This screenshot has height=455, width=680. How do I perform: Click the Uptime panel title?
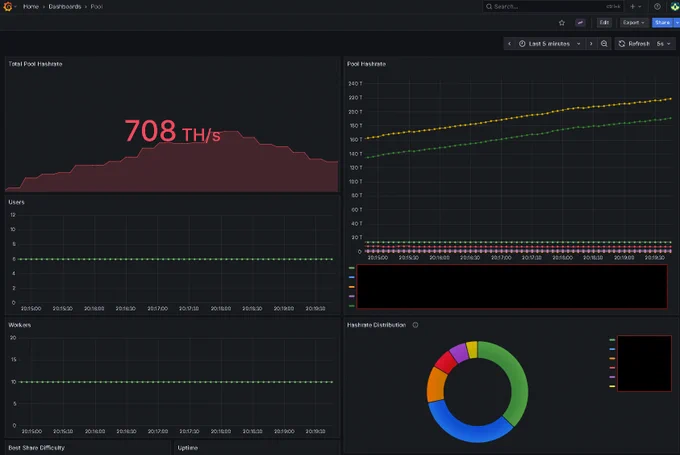point(188,448)
